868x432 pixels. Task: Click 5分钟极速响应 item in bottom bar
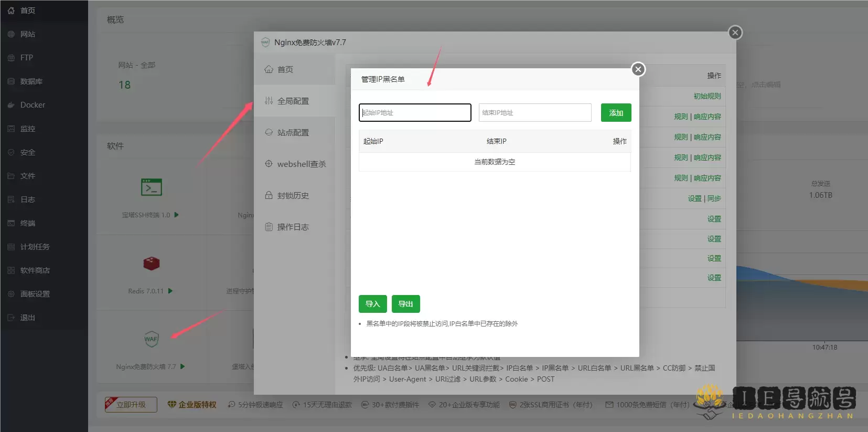pos(255,405)
